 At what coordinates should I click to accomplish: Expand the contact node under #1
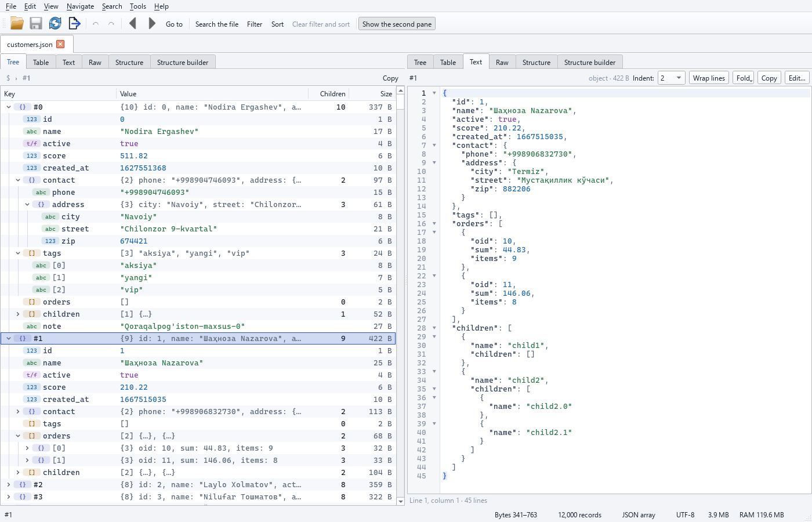[x=18, y=412]
